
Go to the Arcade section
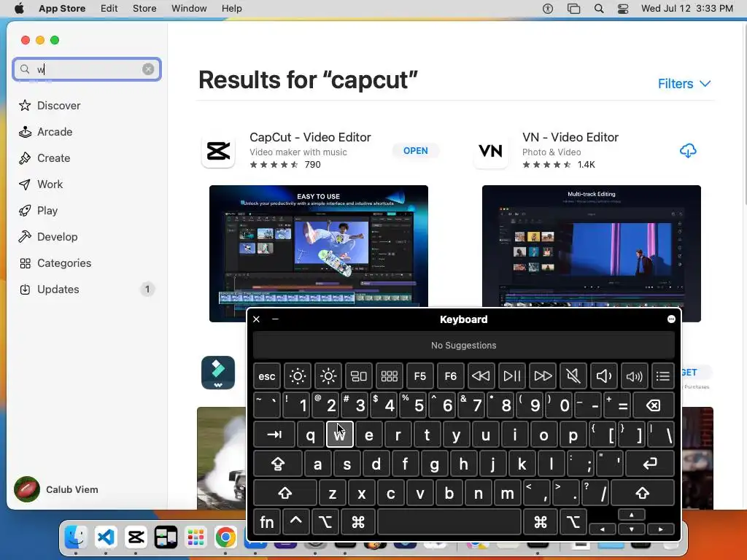(x=46, y=131)
